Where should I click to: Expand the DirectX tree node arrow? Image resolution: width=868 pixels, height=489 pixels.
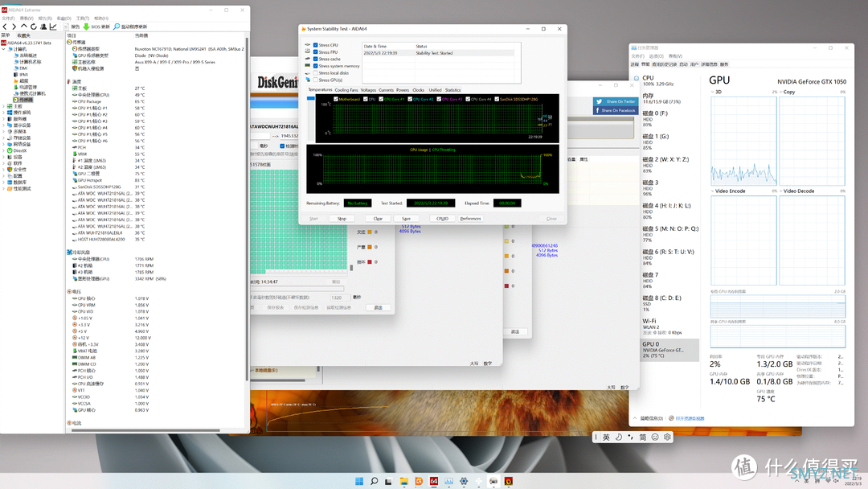[4, 150]
